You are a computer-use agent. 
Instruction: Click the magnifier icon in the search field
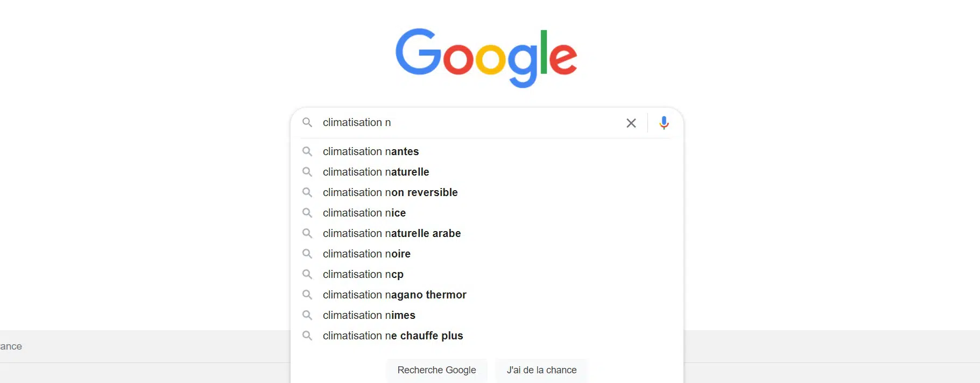point(307,123)
